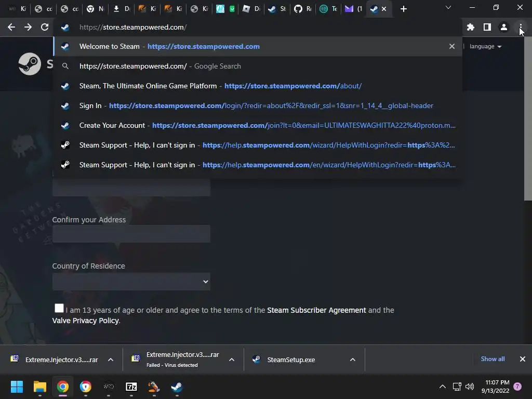Click the page vertical scrollbar

click(x=528, y=119)
